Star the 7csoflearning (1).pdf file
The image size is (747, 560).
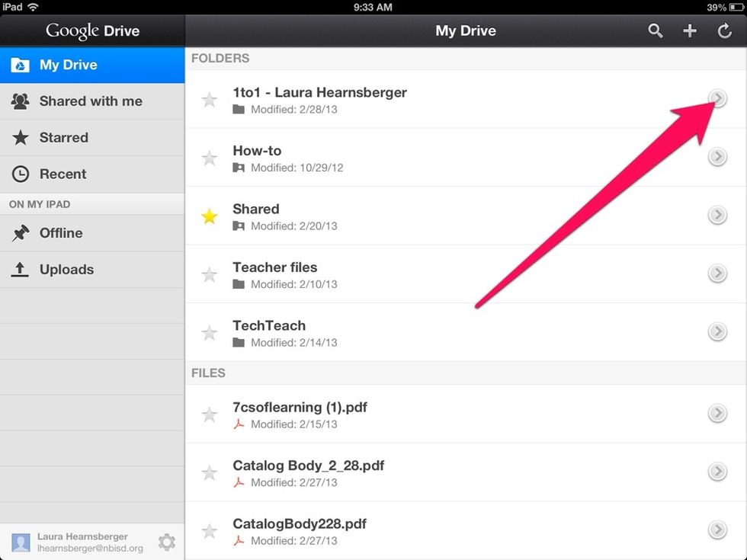click(209, 414)
